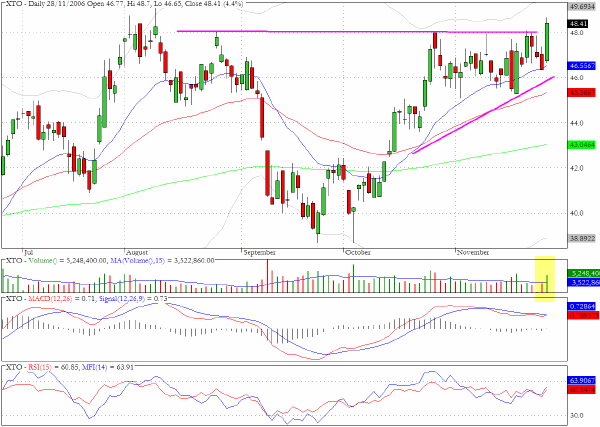
Task: Click the 48.0 price axis label
Action: coord(576,33)
